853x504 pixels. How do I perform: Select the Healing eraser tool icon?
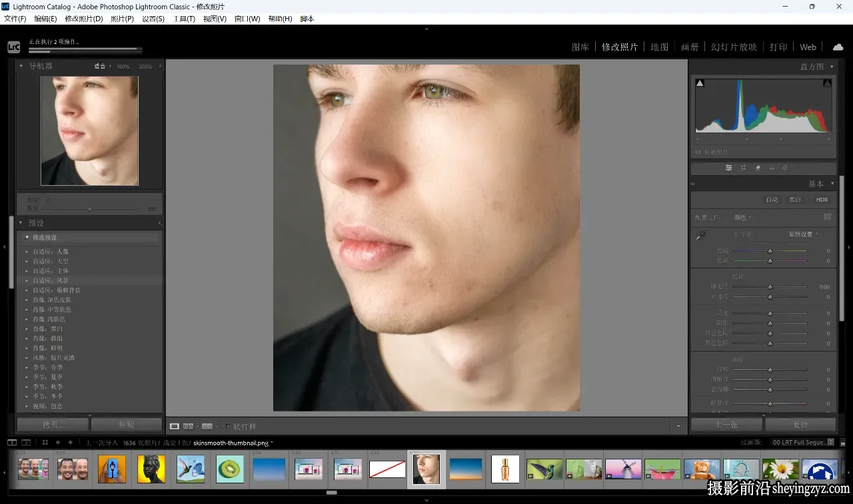[x=758, y=168]
